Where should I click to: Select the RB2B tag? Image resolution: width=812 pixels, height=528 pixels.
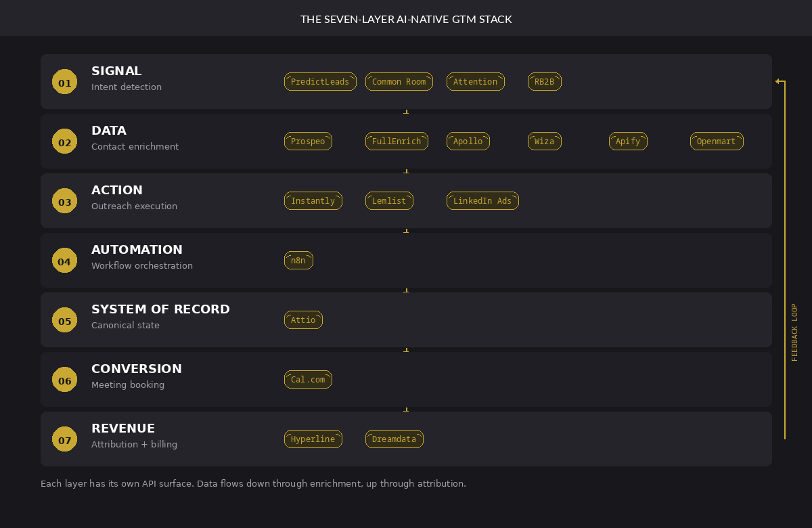(545, 82)
